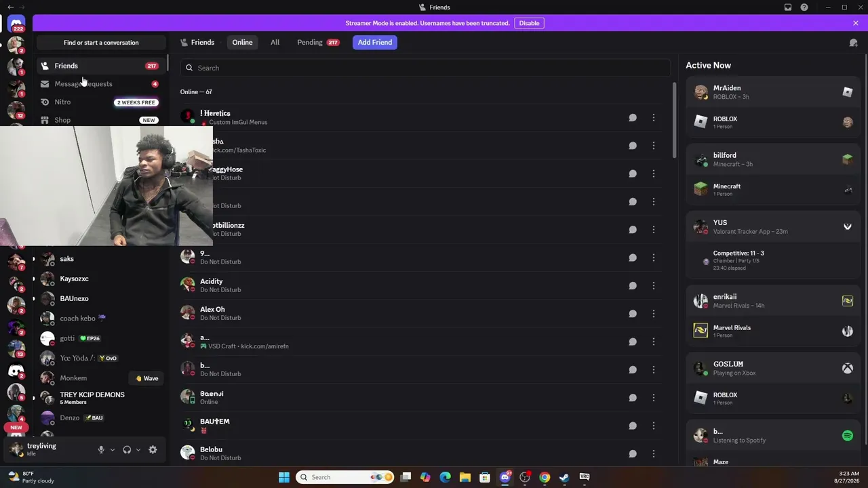This screenshot has width=868, height=488.
Task: Open User Settings gear icon
Action: 153,449
